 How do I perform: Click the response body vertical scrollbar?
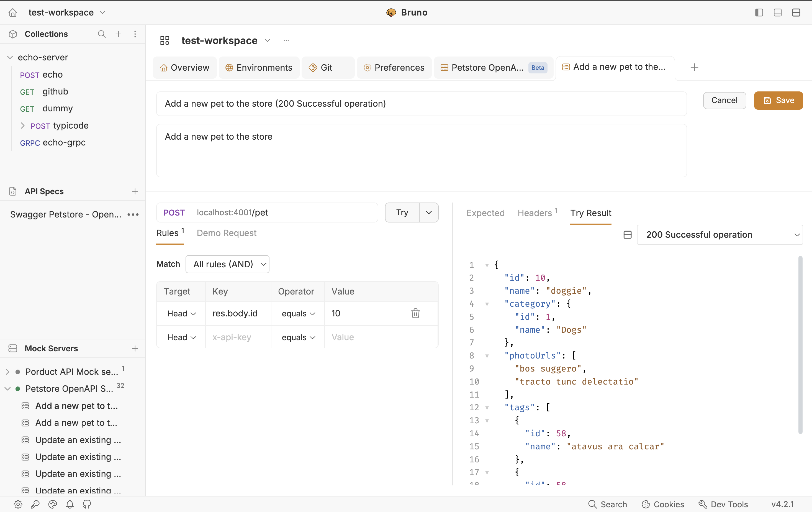click(800, 344)
